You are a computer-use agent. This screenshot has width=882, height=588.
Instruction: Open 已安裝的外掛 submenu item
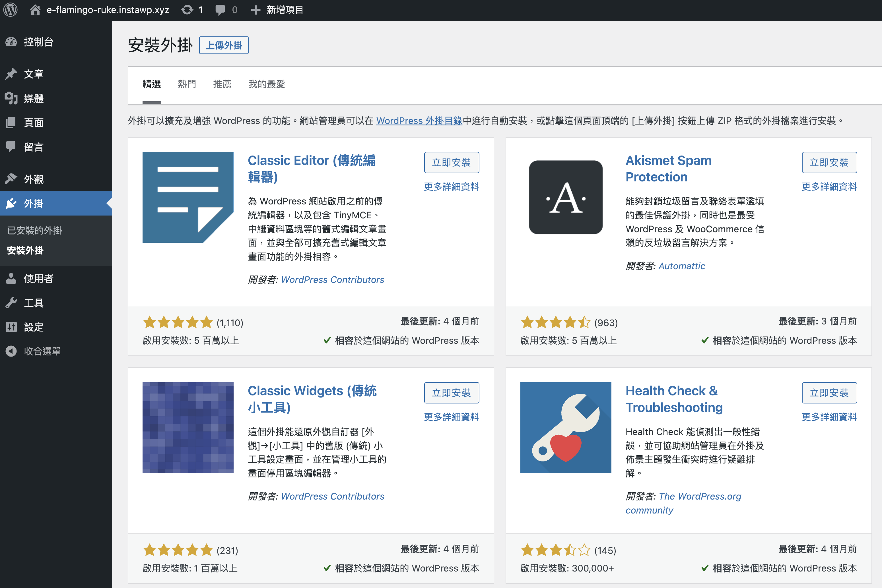tap(34, 230)
